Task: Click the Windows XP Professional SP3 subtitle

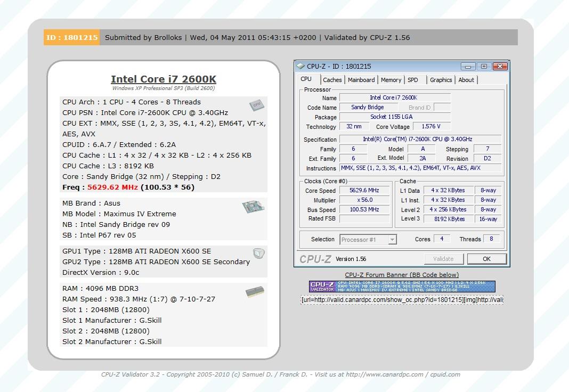Action: click(x=164, y=88)
